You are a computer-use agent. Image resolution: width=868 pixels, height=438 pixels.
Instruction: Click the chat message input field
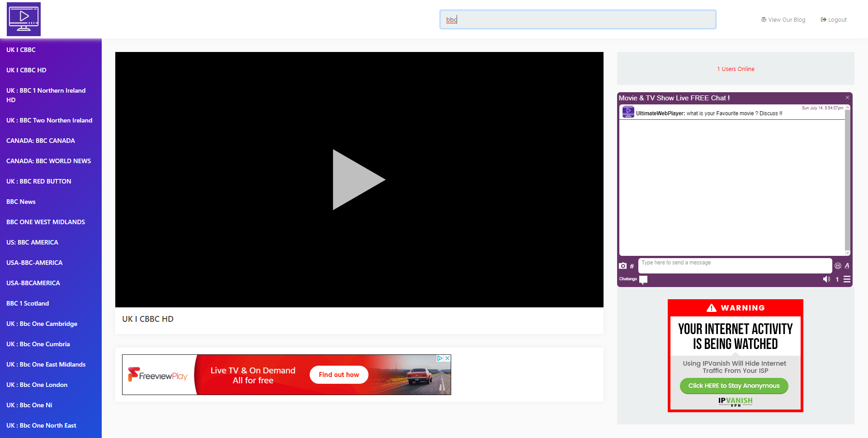[735, 265]
